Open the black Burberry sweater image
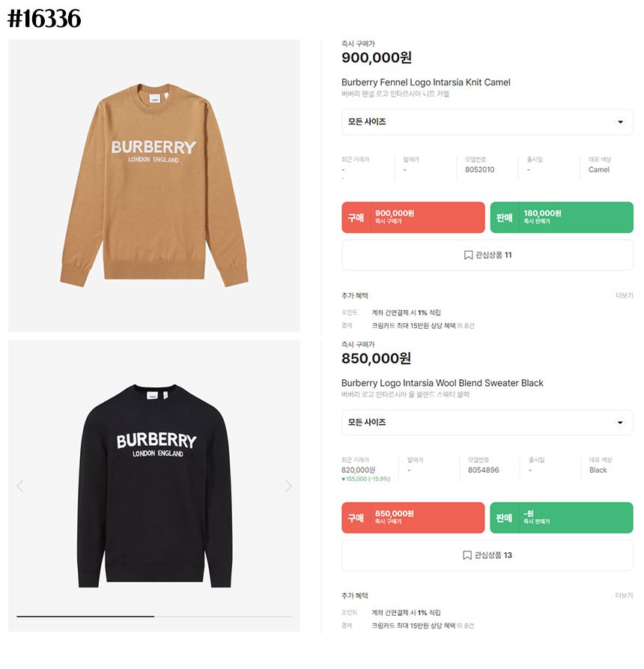Screen dimensions: 644x669 pos(154,486)
